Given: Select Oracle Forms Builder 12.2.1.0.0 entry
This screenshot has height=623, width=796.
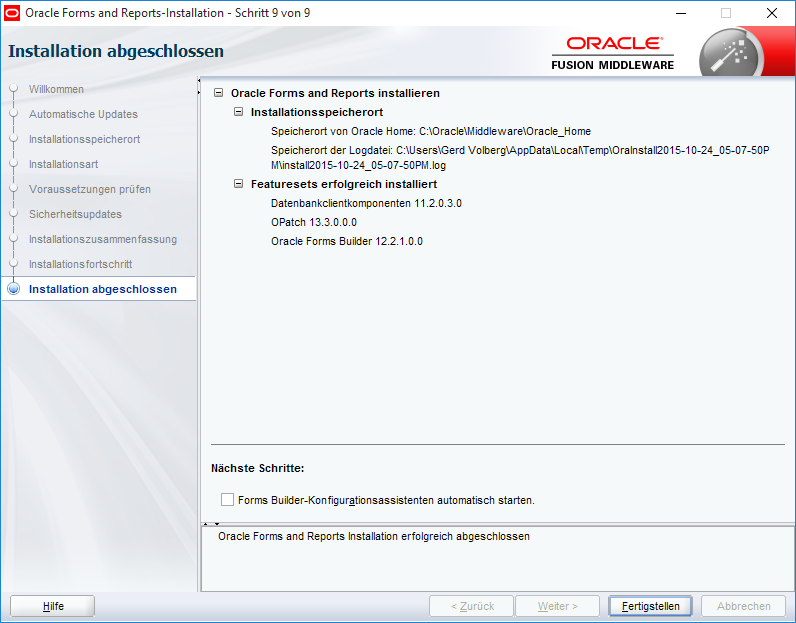Looking at the screenshot, I should (347, 241).
